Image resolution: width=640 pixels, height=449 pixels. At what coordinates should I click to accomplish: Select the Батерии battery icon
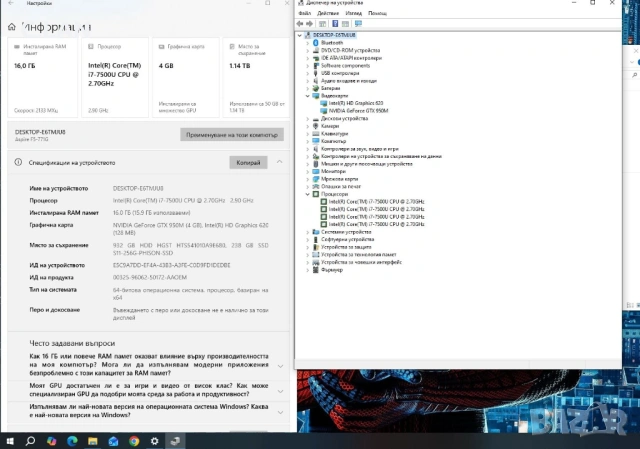[316, 88]
